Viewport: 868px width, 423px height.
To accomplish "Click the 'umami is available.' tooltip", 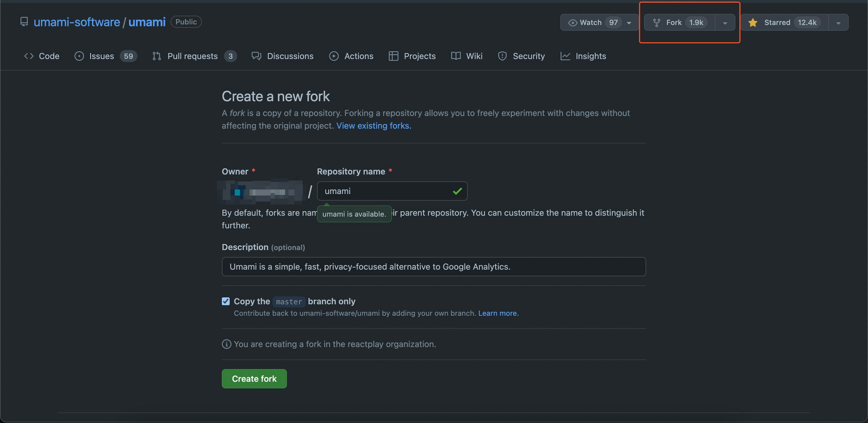I will (x=354, y=214).
